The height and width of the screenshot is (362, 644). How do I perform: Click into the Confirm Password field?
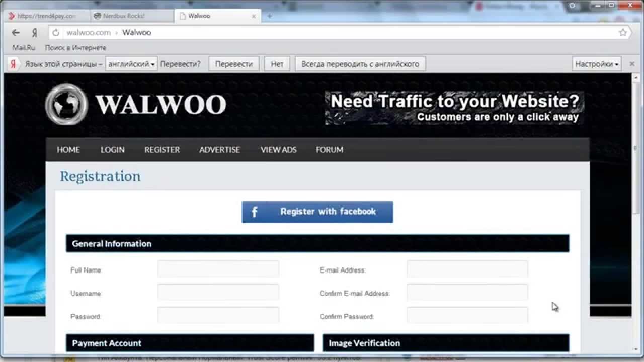click(x=467, y=315)
